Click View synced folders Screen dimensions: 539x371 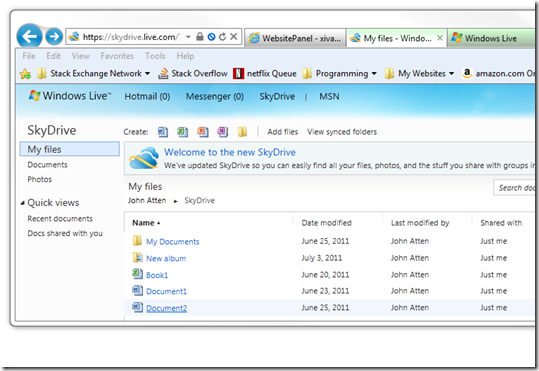click(342, 132)
